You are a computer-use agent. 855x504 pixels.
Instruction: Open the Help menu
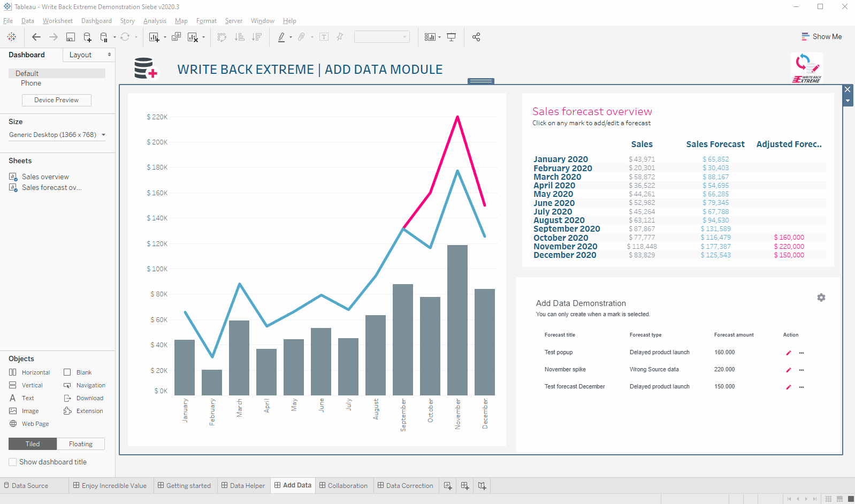point(289,21)
